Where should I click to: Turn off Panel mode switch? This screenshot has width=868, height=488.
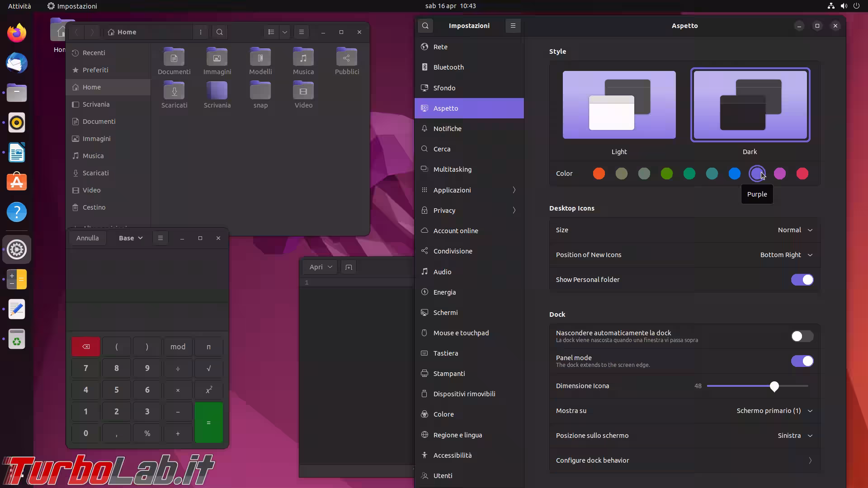[802, 361]
